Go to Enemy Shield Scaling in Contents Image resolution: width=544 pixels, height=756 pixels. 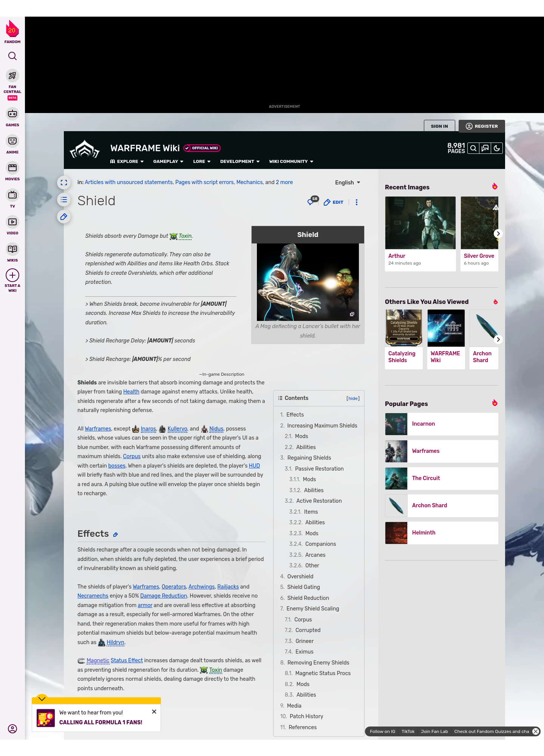[x=313, y=609]
